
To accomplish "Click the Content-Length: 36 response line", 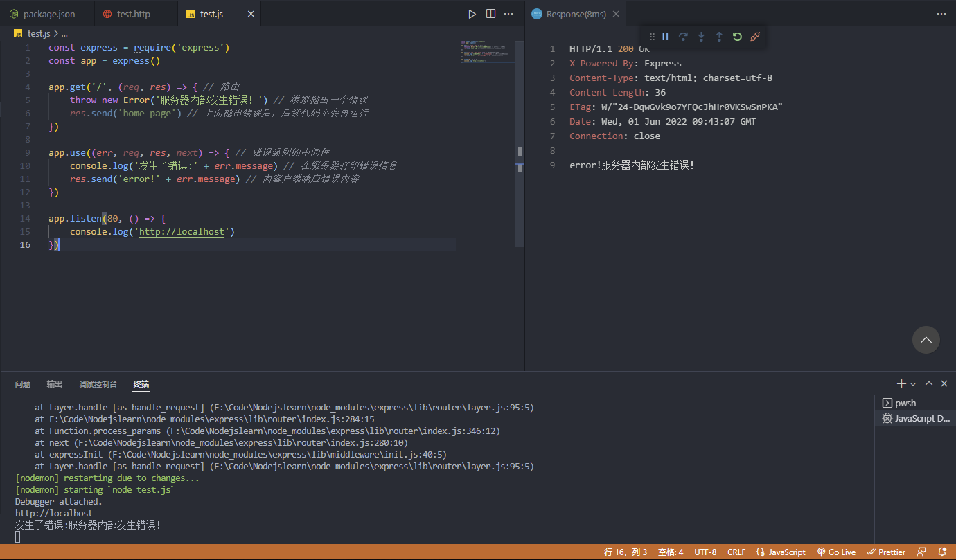I will pos(618,92).
